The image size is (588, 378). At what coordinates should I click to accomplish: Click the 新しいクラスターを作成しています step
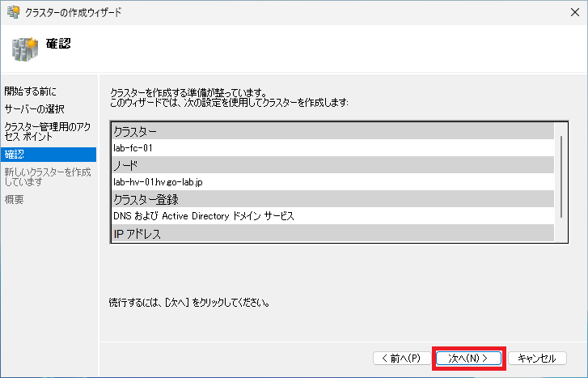click(x=48, y=176)
